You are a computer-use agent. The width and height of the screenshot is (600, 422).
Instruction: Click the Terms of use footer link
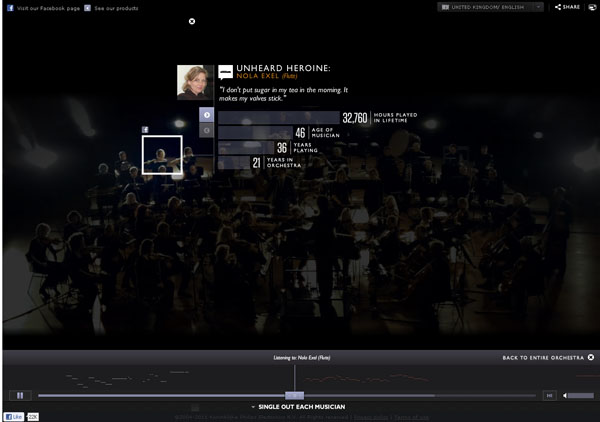pos(411,417)
